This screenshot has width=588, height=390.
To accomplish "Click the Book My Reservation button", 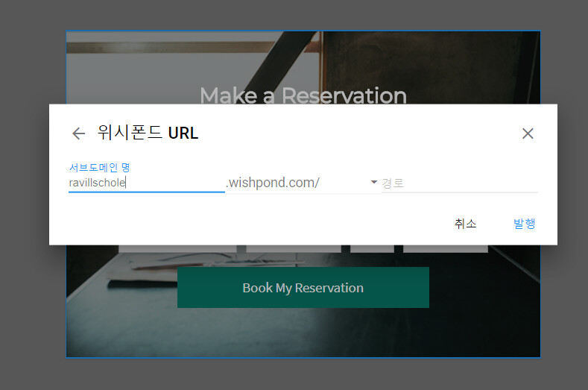I will 303,288.
